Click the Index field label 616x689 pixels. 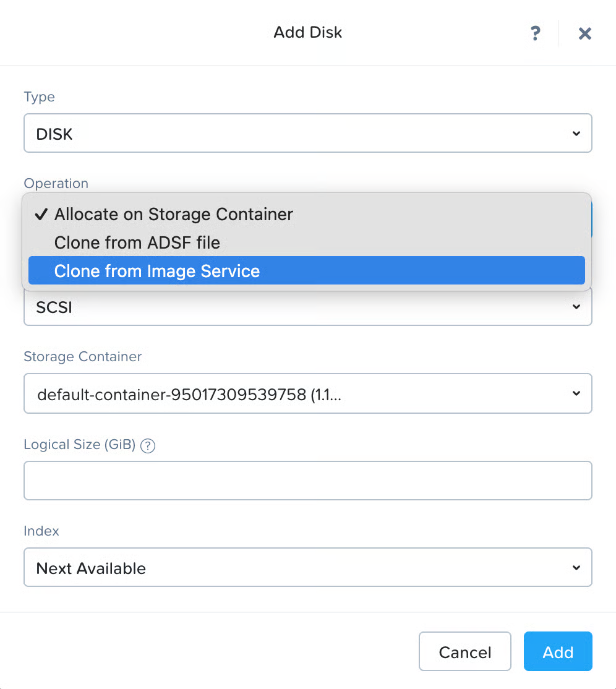tap(41, 531)
